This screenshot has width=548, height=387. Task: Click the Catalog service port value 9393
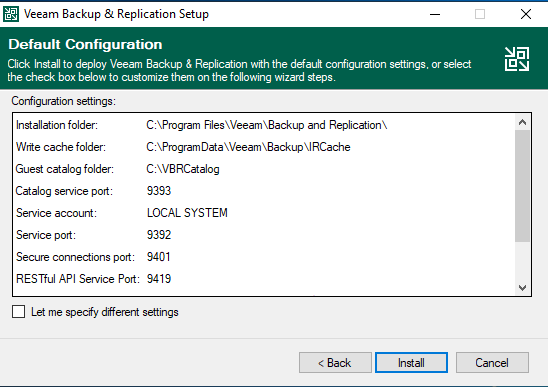click(159, 191)
